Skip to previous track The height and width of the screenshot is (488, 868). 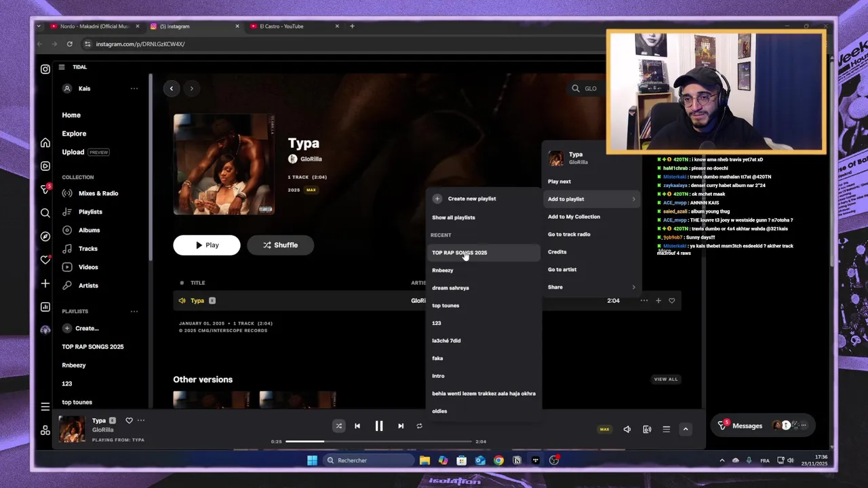pyautogui.click(x=357, y=426)
